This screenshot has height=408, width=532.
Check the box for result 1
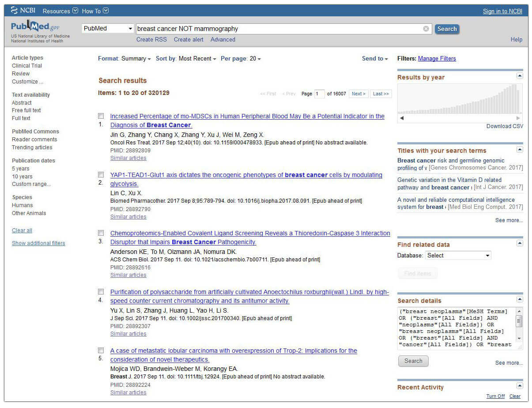tap(101, 116)
